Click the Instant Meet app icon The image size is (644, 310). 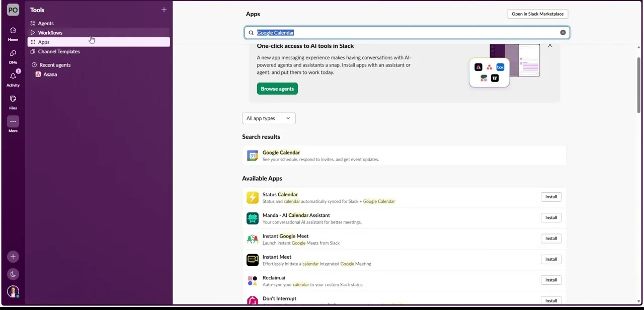pyautogui.click(x=253, y=260)
